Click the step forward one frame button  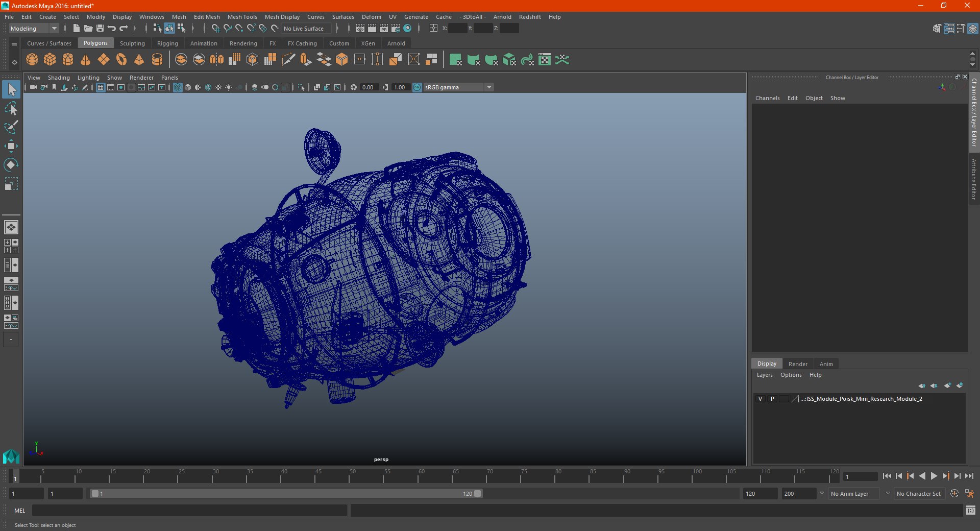click(x=958, y=476)
